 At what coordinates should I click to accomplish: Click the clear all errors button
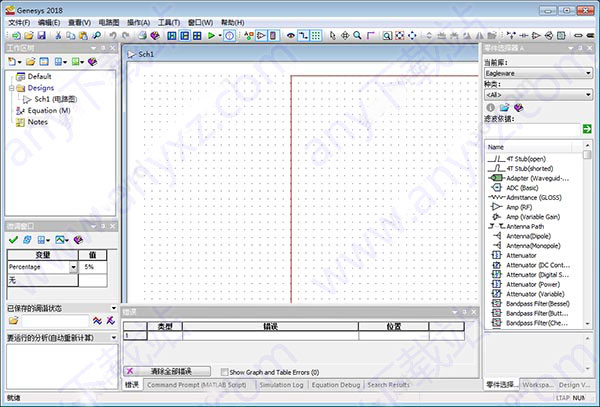[x=167, y=371]
